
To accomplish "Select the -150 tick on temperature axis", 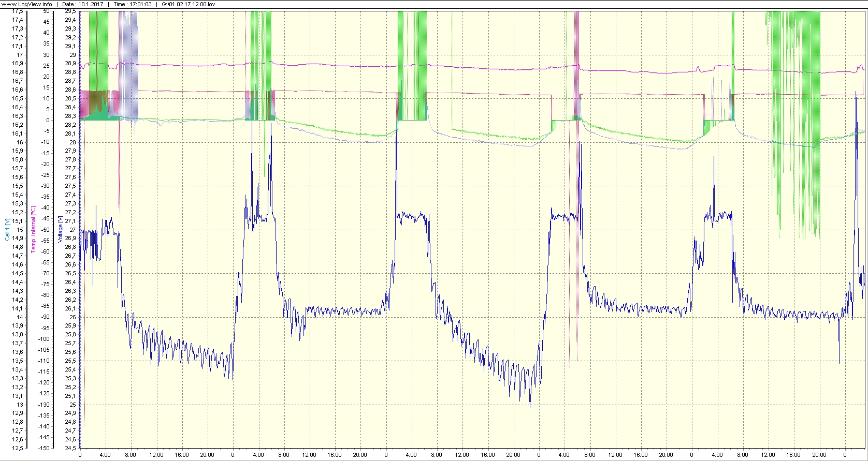I will pyautogui.click(x=45, y=448).
